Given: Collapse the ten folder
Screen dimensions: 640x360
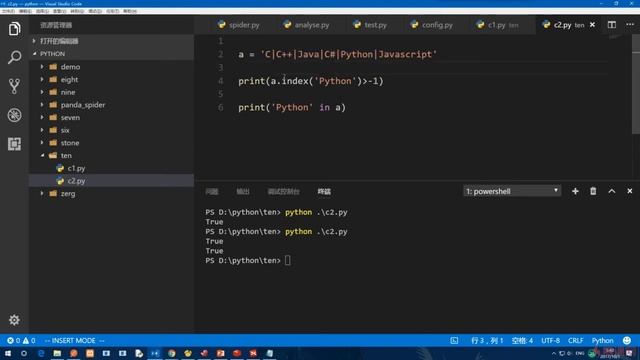Looking at the screenshot, I should tap(42, 155).
